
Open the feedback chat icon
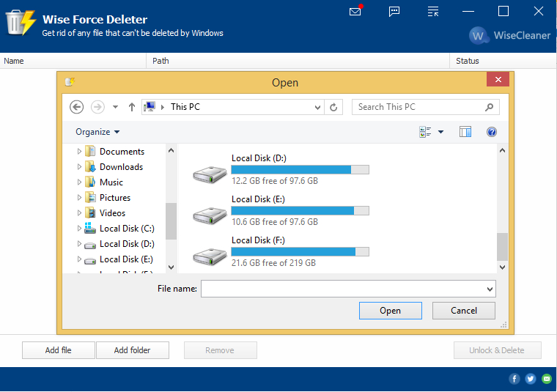point(394,12)
